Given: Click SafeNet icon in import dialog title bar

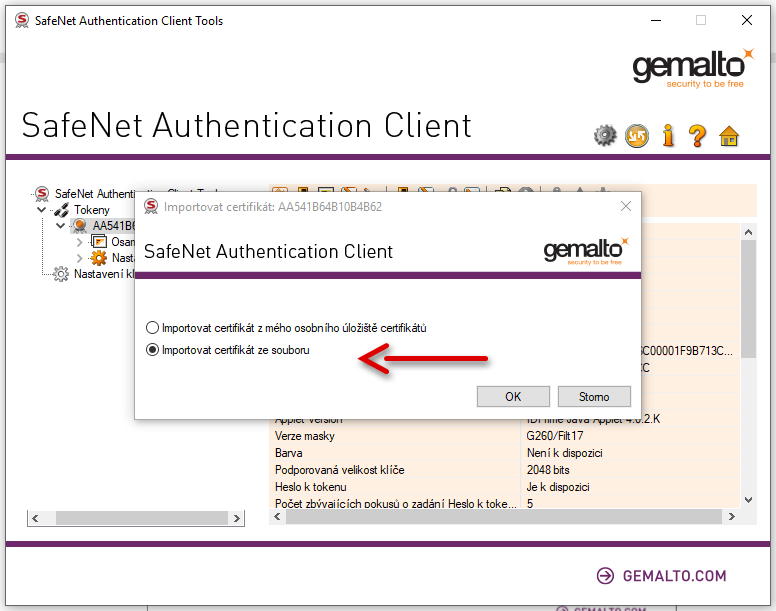Looking at the screenshot, I should click(151, 206).
